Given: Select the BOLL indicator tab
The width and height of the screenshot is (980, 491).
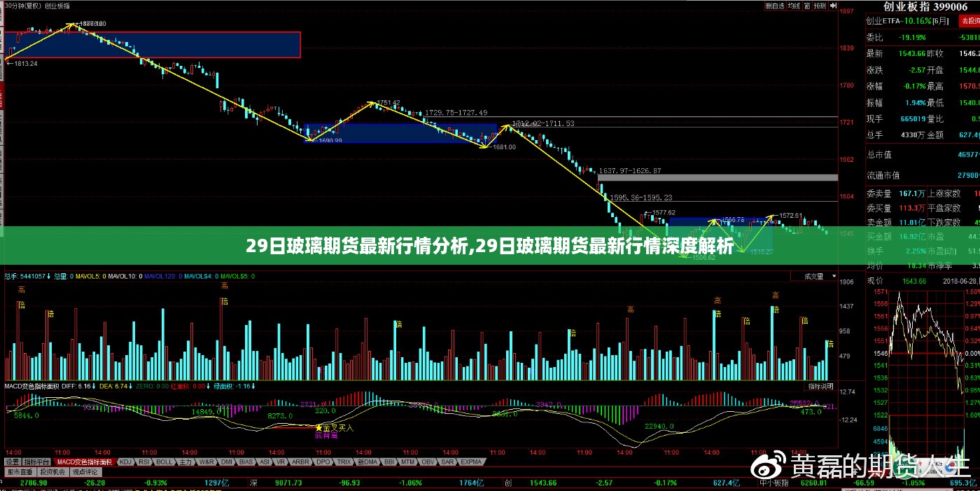Looking at the screenshot, I should click(165, 462).
